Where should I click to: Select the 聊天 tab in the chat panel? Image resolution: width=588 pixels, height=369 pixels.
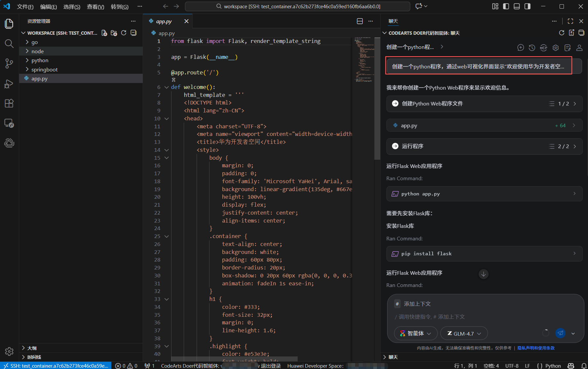click(393, 21)
